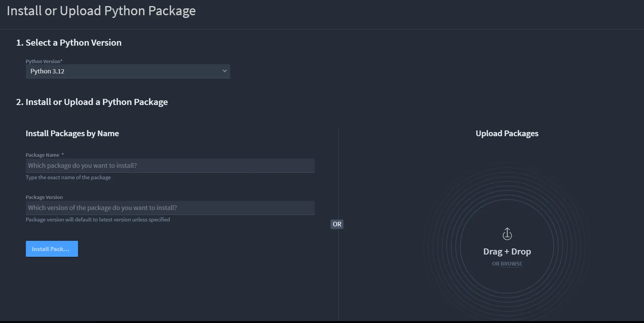Click the Drag + Drop text in upload zone
The height and width of the screenshot is (323, 644).
point(507,251)
